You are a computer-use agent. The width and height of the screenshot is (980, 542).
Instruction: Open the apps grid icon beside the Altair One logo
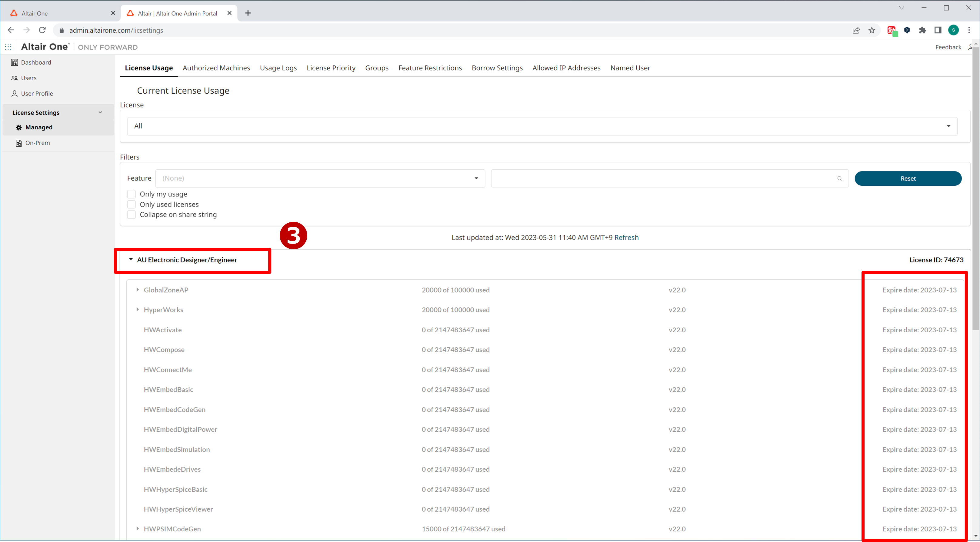coord(8,47)
